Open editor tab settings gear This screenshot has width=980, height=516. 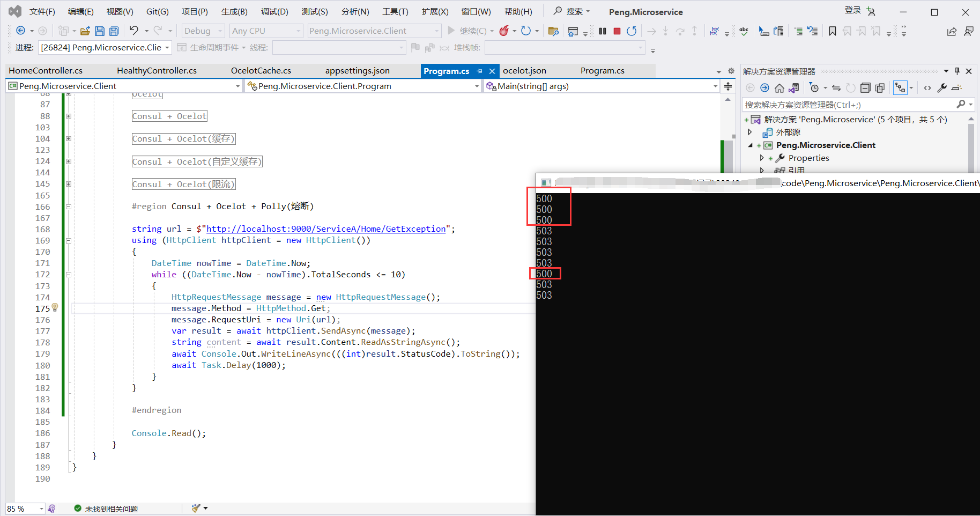tap(731, 71)
